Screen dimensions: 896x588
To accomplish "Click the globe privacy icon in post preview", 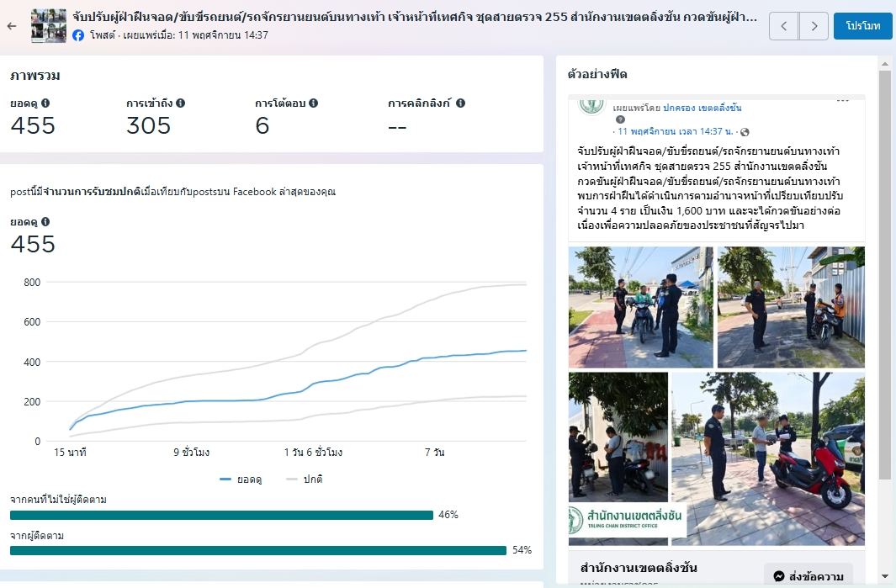I will (x=745, y=132).
